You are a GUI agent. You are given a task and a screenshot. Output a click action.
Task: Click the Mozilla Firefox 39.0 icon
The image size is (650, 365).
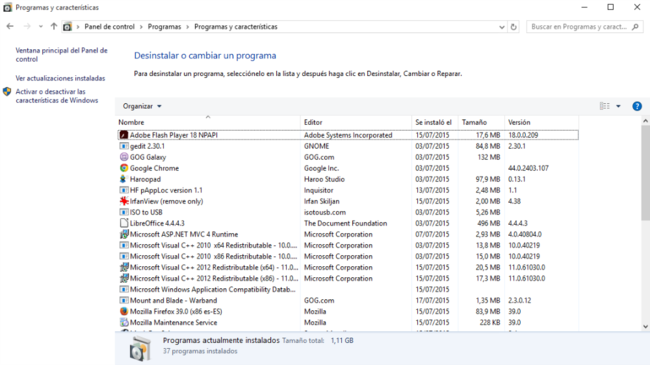coord(124,311)
